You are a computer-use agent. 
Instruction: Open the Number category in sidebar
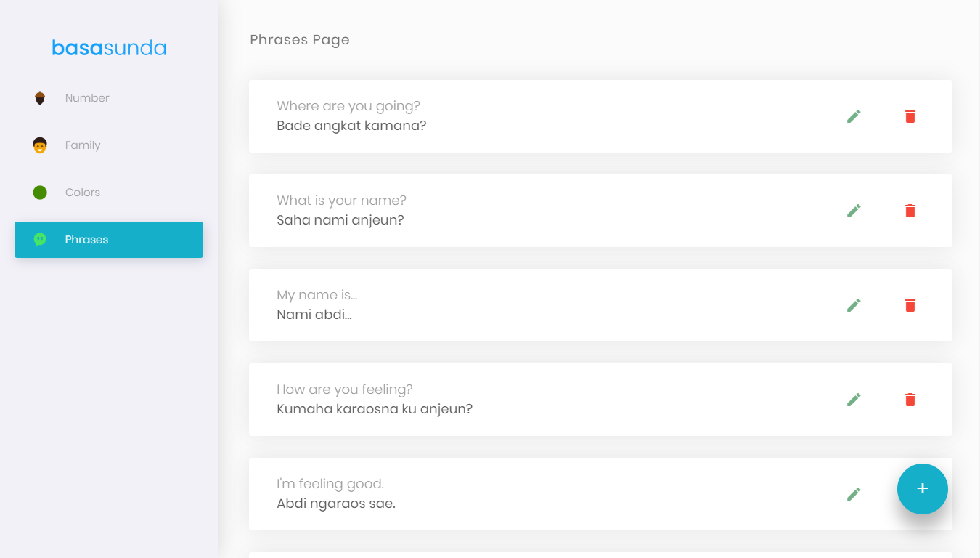(x=87, y=98)
